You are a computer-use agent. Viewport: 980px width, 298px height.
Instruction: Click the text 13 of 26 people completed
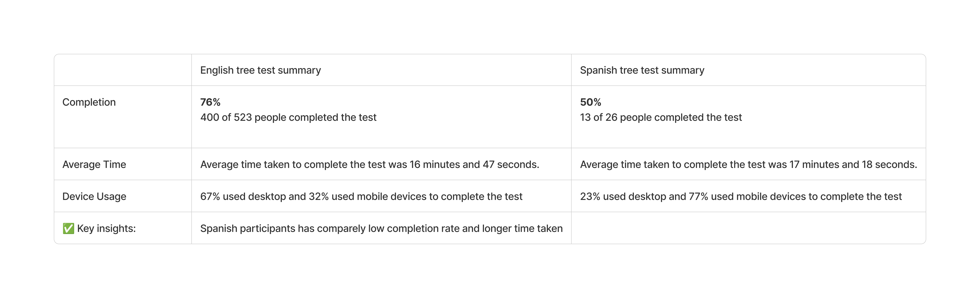click(660, 118)
